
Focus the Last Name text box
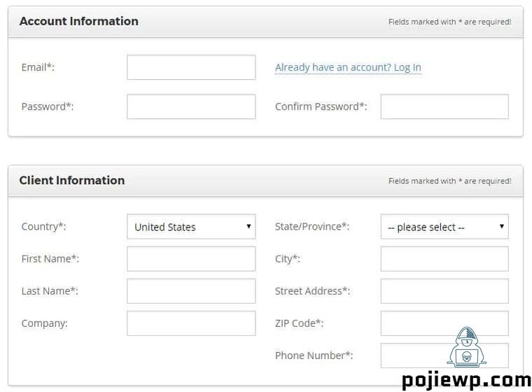click(191, 291)
